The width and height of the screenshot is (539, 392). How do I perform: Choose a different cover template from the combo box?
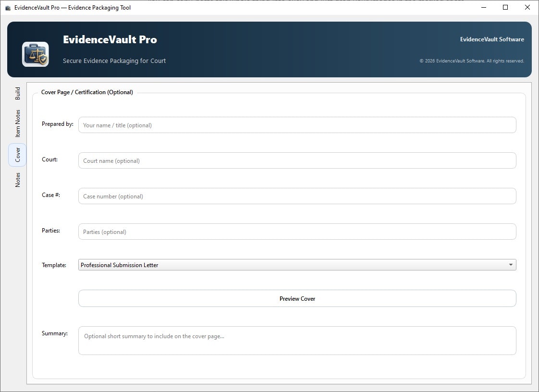point(297,265)
